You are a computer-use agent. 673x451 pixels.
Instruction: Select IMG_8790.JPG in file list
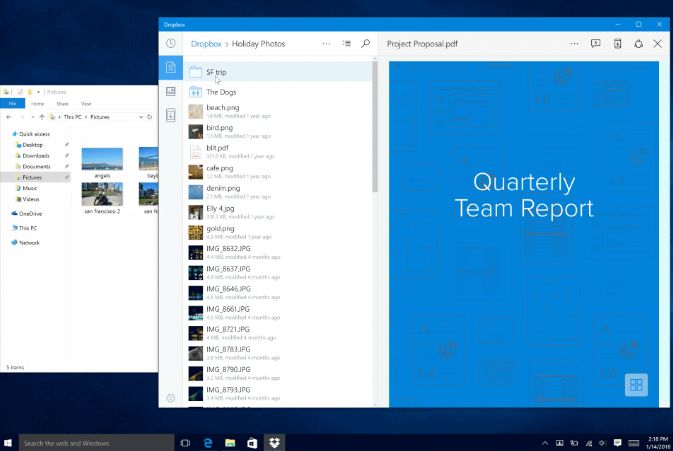[x=278, y=373]
